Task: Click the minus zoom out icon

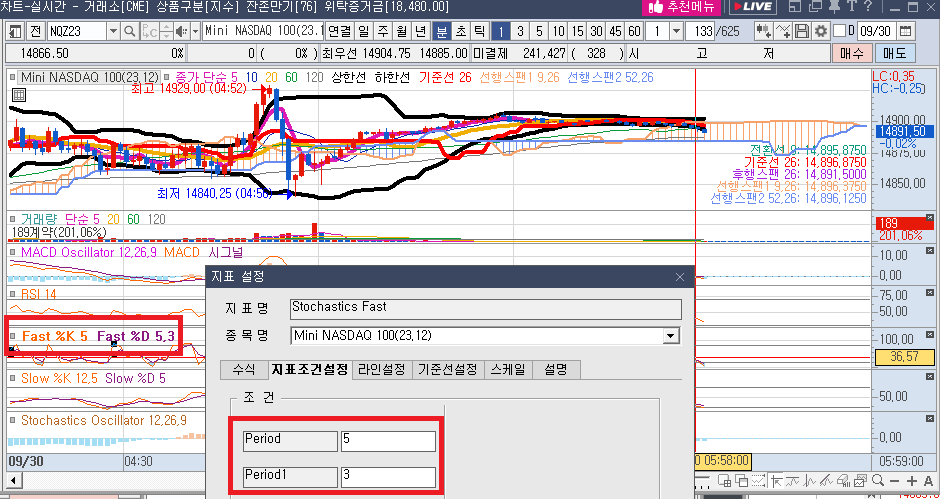Action: (894, 481)
